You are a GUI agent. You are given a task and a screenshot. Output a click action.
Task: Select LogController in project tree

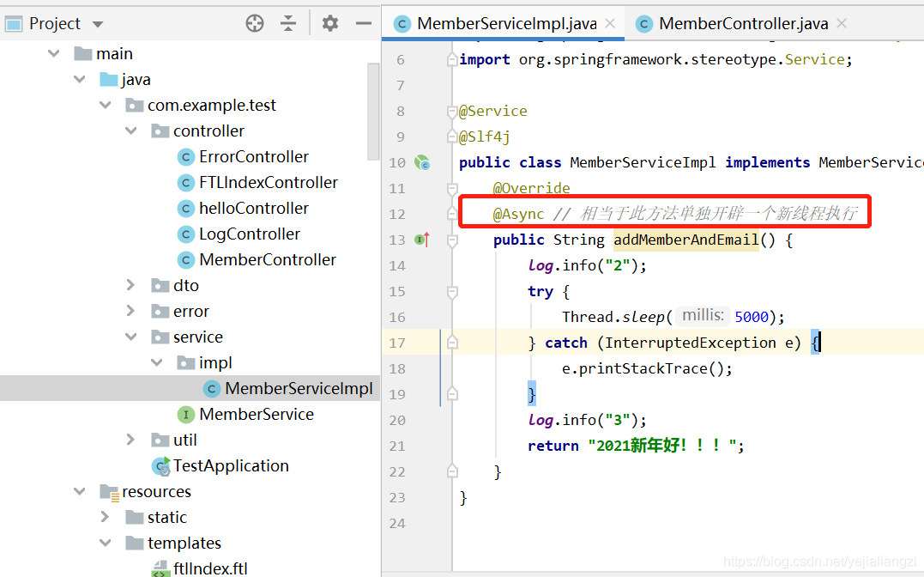[x=250, y=234]
